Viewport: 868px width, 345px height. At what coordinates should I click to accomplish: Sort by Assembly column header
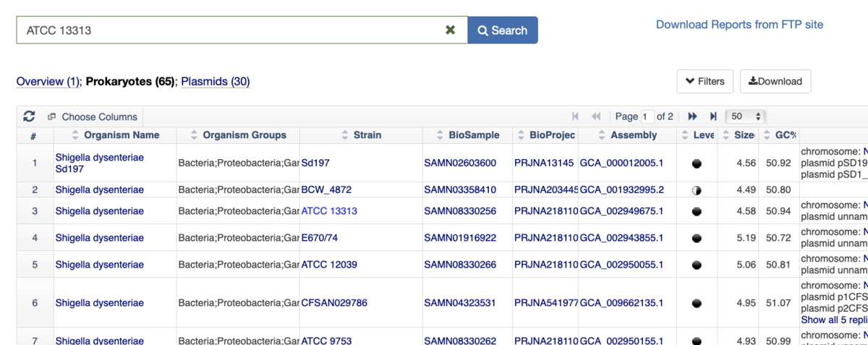click(628, 135)
